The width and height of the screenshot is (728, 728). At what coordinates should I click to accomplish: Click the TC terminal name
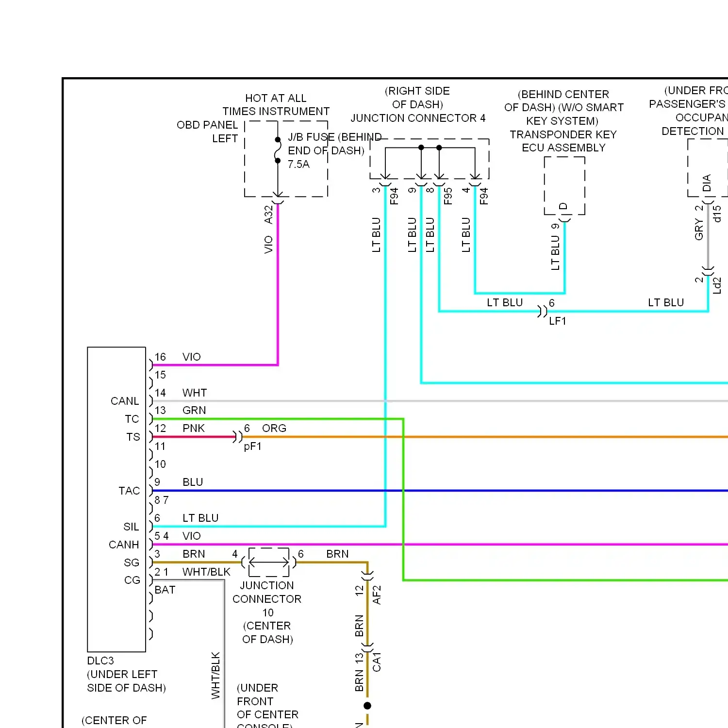pyautogui.click(x=132, y=419)
